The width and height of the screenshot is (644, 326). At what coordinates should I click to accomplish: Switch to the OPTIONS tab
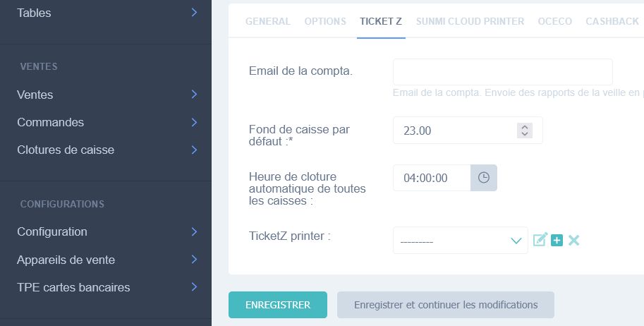[x=325, y=22]
